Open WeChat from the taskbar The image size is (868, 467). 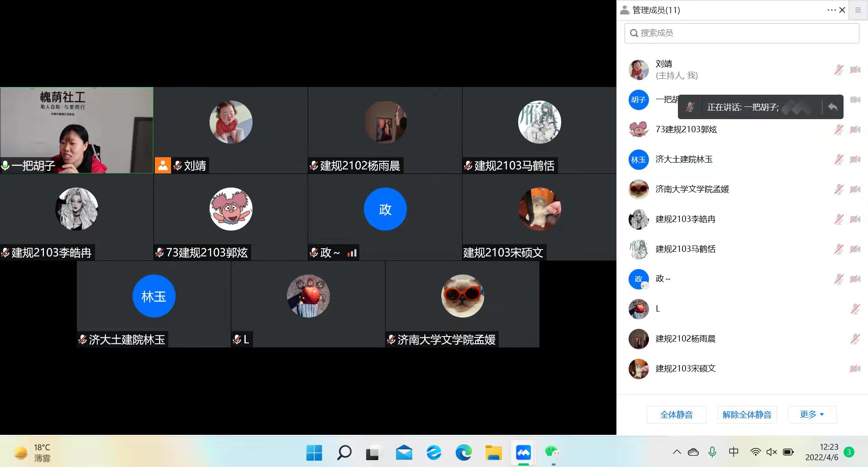(552, 452)
